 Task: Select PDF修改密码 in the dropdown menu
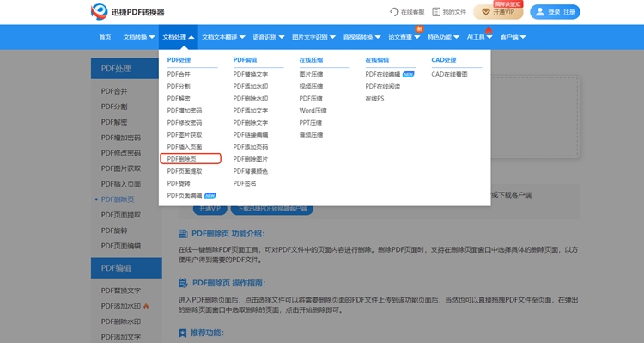185,123
